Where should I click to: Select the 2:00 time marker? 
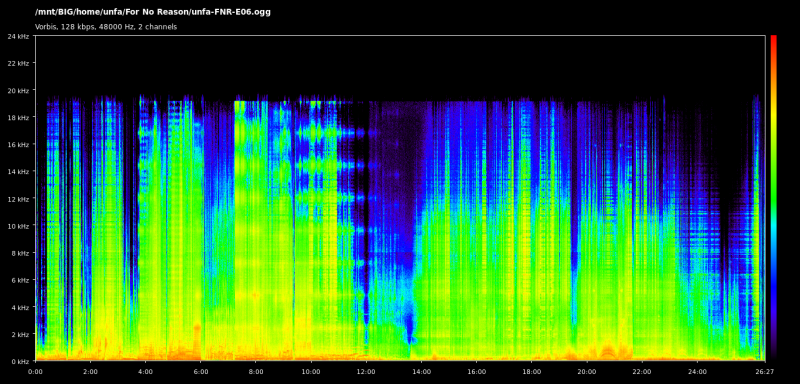click(x=90, y=372)
